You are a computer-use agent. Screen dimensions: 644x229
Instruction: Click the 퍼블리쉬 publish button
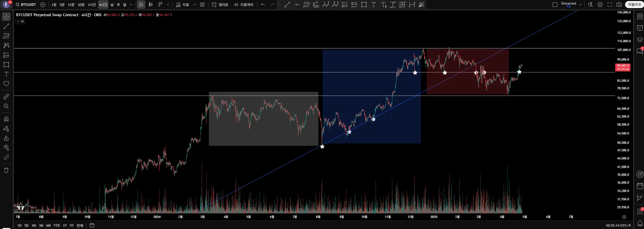(634, 5)
